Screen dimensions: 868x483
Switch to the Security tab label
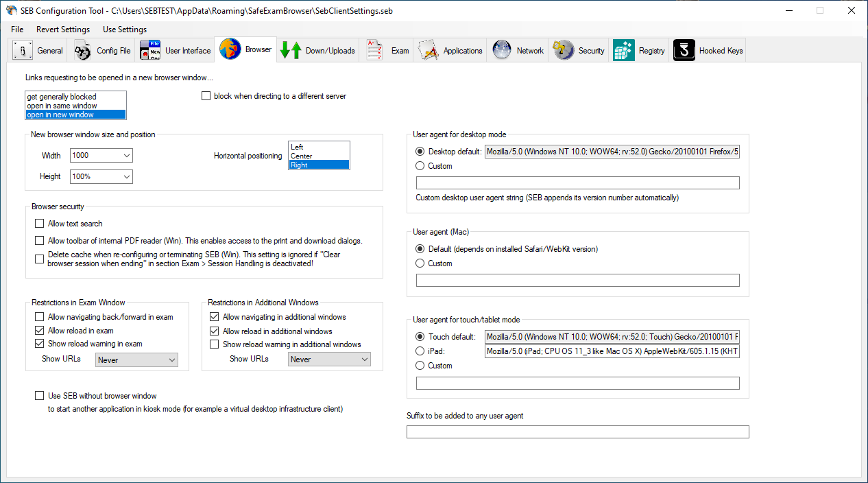tap(592, 51)
